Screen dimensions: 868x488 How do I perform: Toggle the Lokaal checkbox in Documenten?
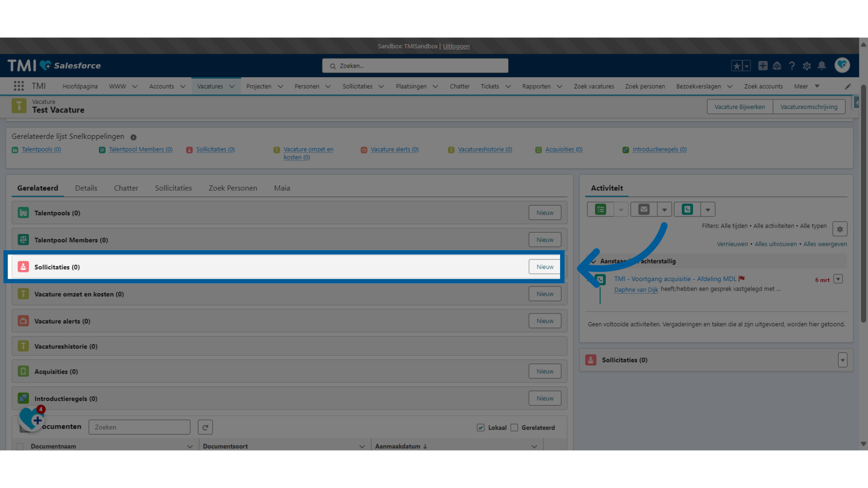tap(481, 427)
